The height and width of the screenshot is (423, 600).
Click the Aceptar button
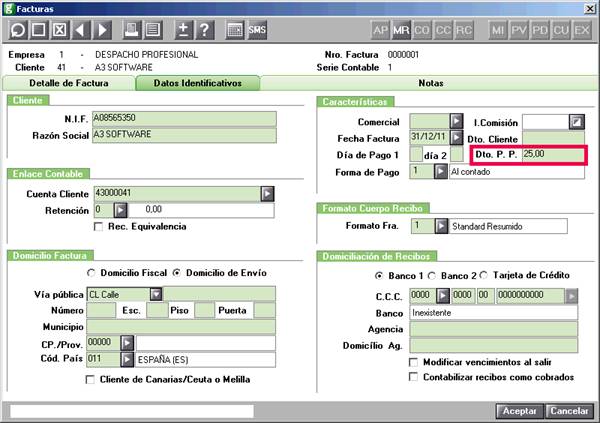pos(519,411)
